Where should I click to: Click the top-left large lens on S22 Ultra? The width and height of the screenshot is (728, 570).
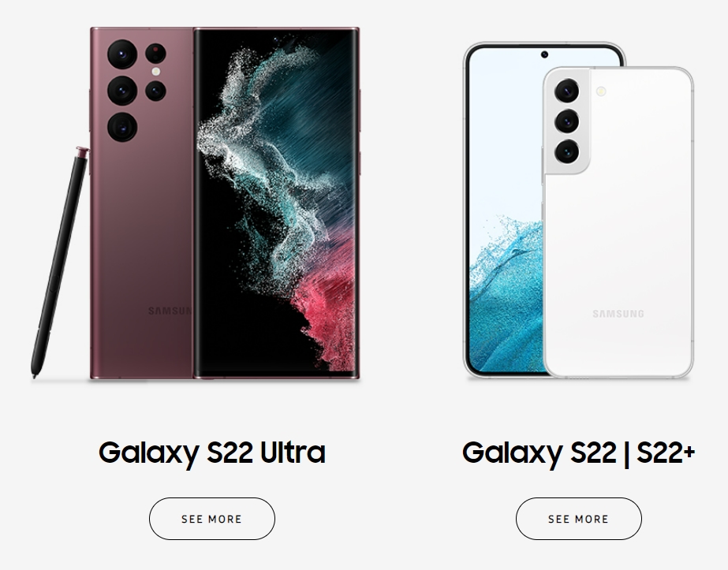[x=122, y=54]
